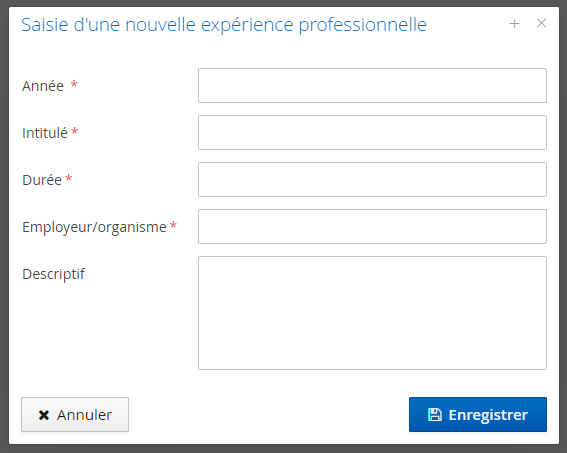Viewport: 567px width, 453px height.
Task: Click the Durée label
Action: (42, 180)
